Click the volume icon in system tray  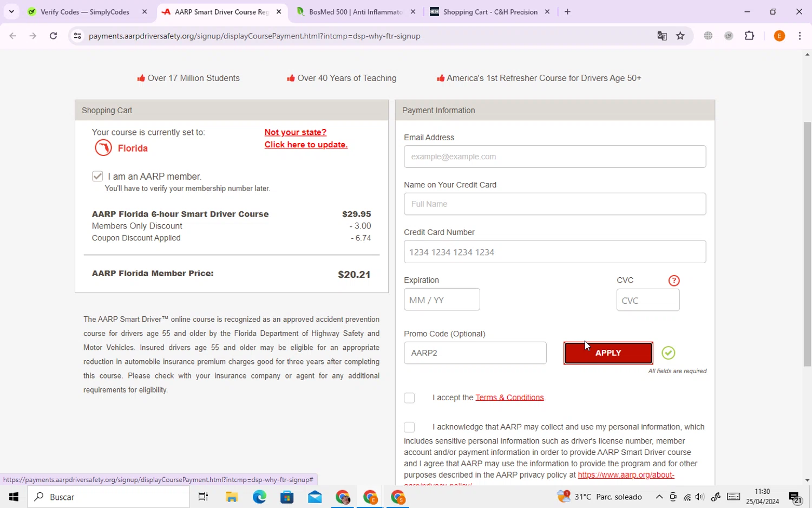click(x=699, y=497)
